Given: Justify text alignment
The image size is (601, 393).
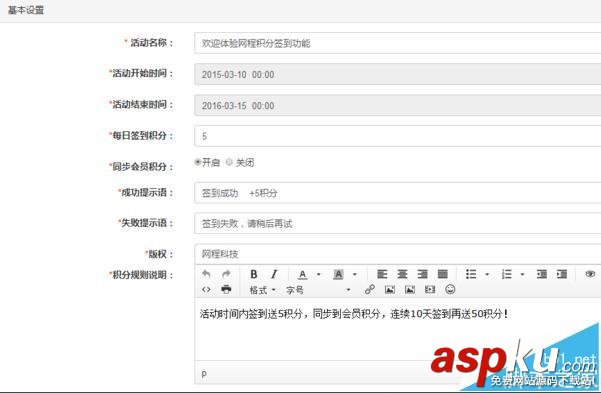Looking at the screenshot, I should [x=443, y=274].
